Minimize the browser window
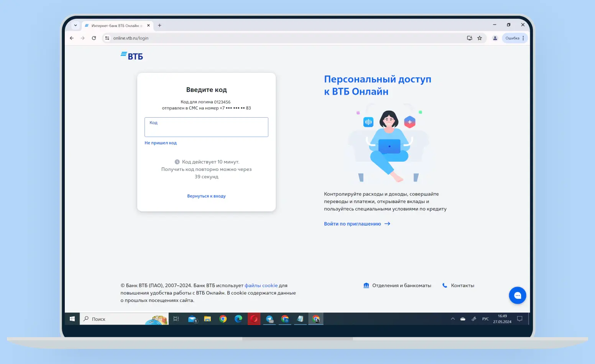The width and height of the screenshot is (595, 364). [495, 25]
